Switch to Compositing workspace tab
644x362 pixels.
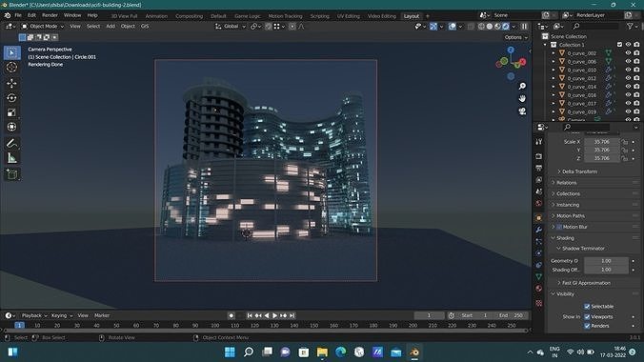tap(189, 16)
